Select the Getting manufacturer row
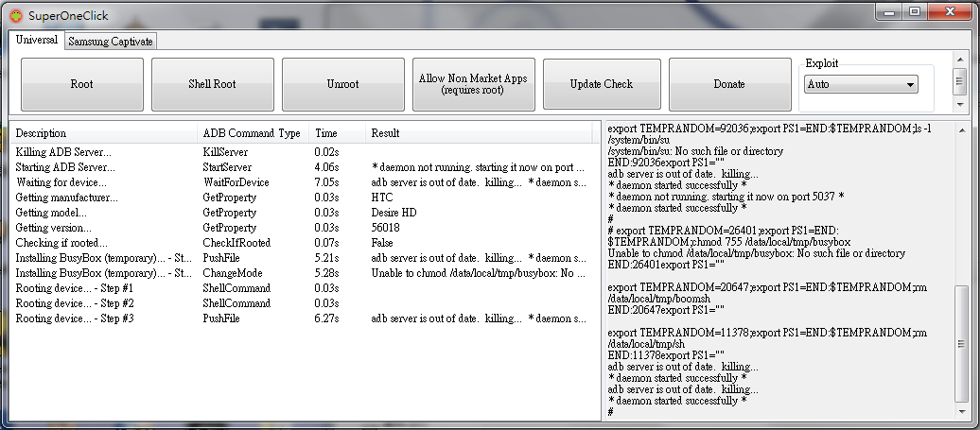The width and height of the screenshot is (980, 430). (x=301, y=198)
